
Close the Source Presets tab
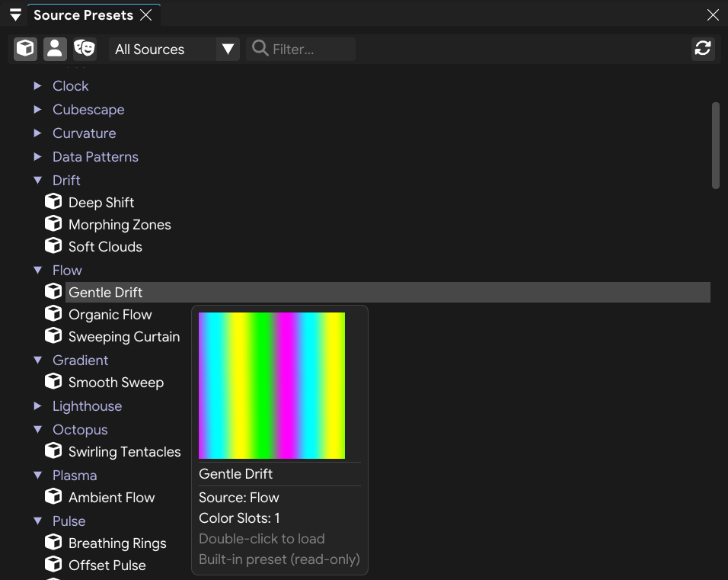(145, 15)
